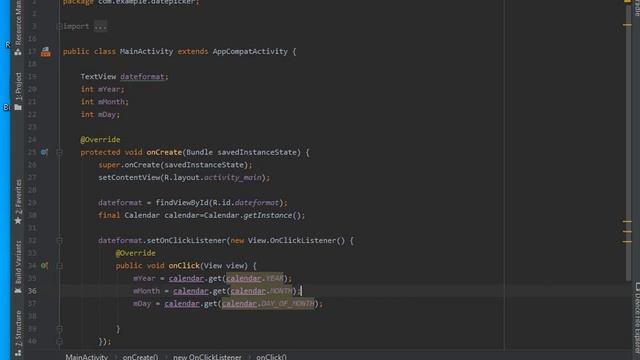Open the Device File Explorer side tab

tap(636, 318)
